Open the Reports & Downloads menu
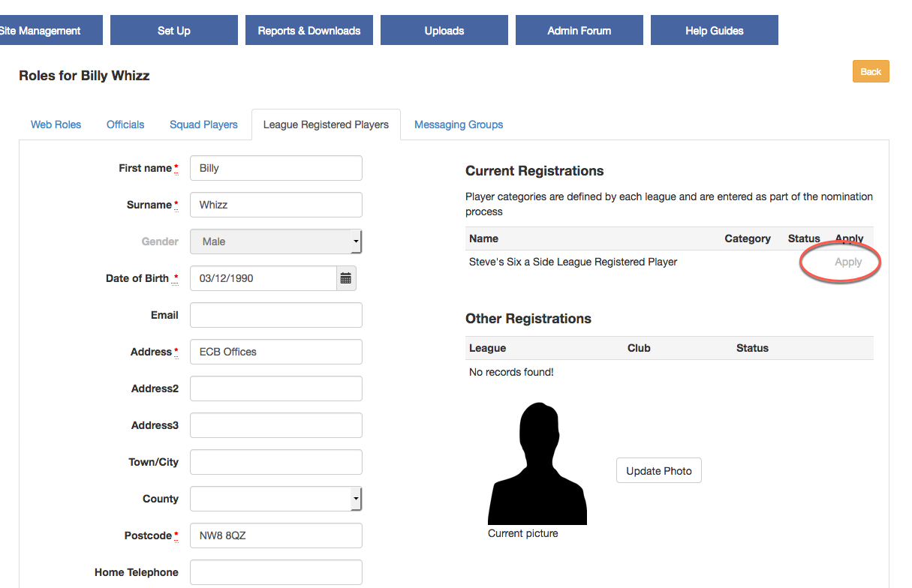The height and width of the screenshot is (588, 912). click(309, 31)
